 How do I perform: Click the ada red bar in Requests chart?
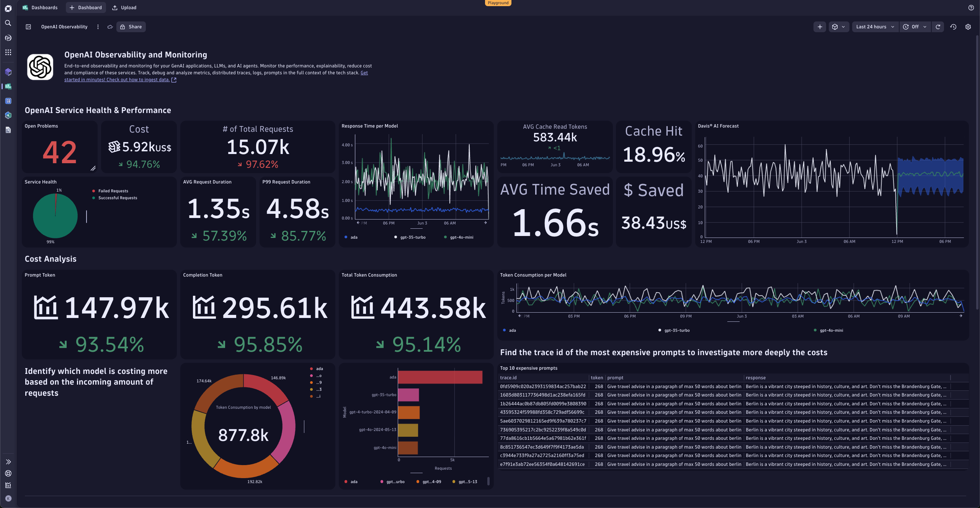coord(440,377)
